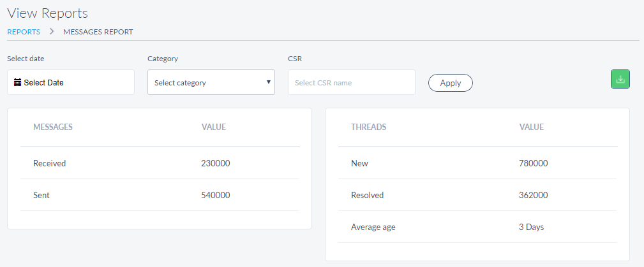Screen dimensions: 644x267
Task: Click the green download report icon
Action: [x=620, y=79]
